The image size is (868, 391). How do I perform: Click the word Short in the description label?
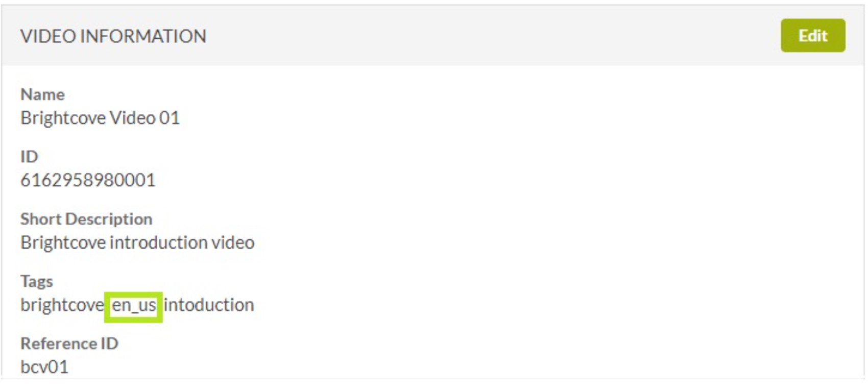click(x=41, y=219)
